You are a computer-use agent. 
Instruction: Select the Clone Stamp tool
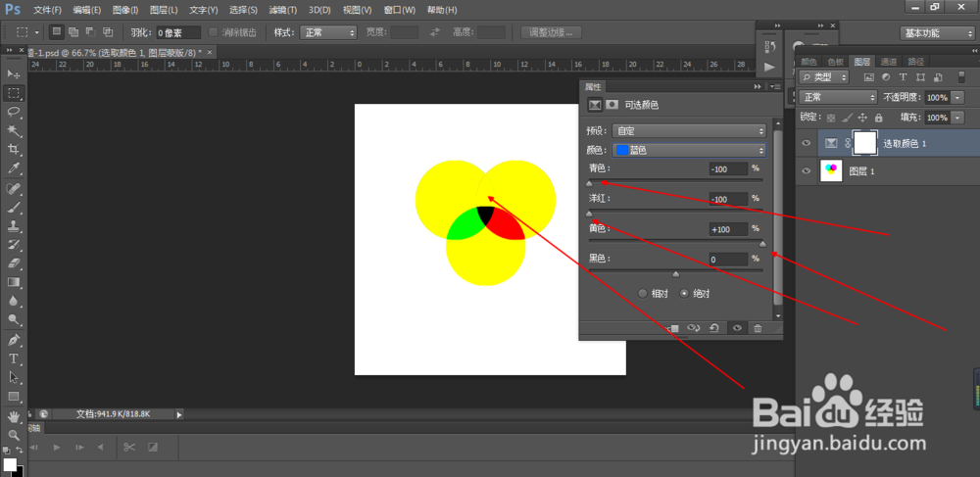click(13, 226)
